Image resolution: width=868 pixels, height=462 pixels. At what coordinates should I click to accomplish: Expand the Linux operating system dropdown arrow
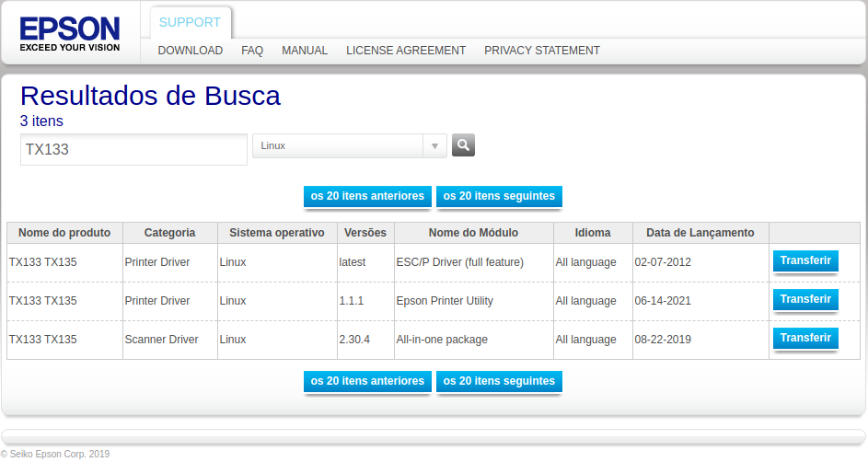tap(434, 146)
